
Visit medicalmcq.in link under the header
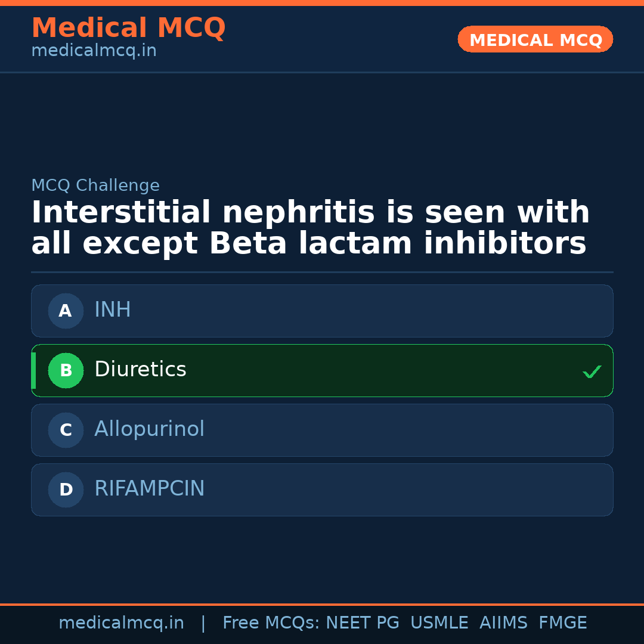click(94, 51)
